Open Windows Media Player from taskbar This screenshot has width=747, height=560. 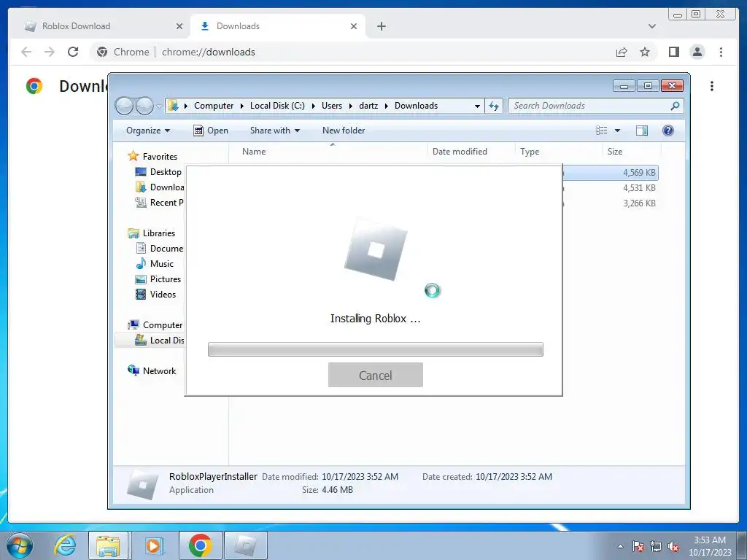153,545
